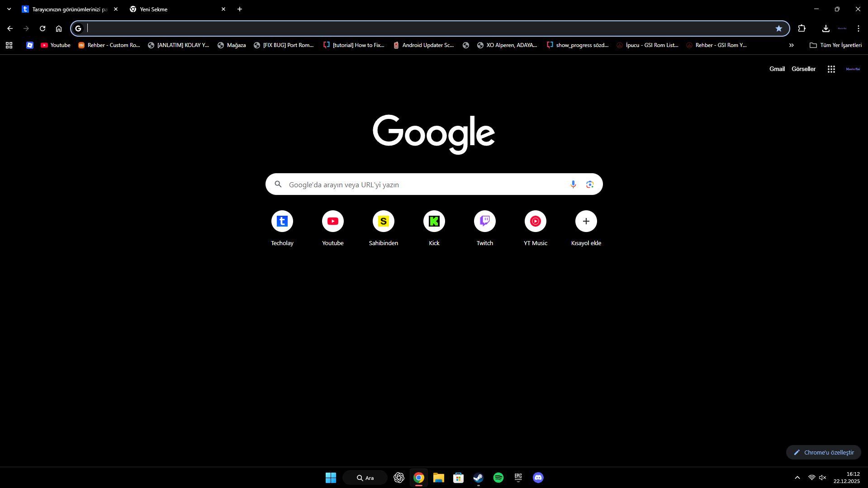Open the Windows Start menu
This screenshot has width=868, height=488.
[x=331, y=478]
